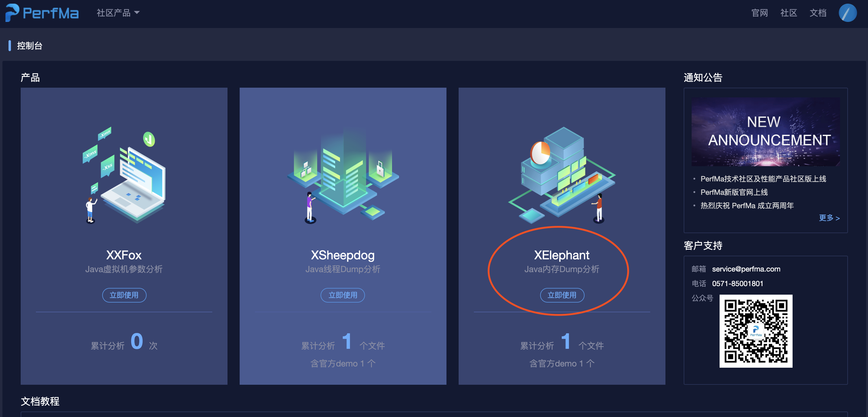Open the 社区 navigation link
This screenshot has height=417, width=868.
tap(789, 13)
